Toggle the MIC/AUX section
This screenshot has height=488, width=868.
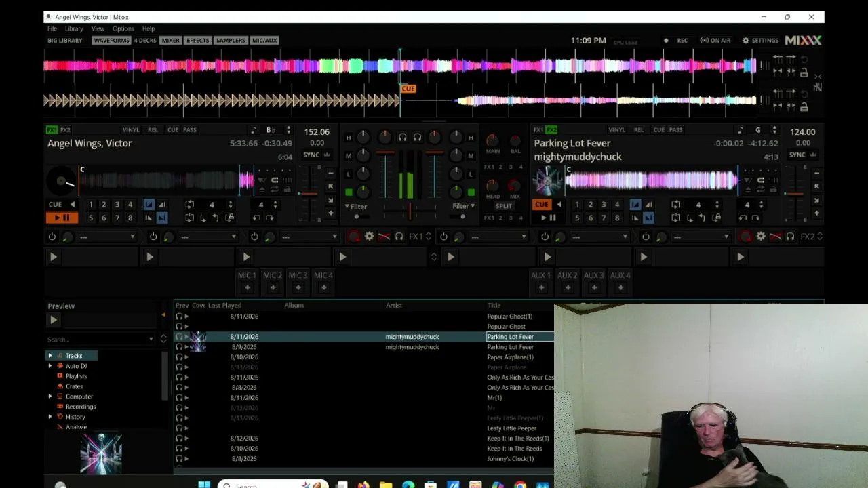coord(264,40)
